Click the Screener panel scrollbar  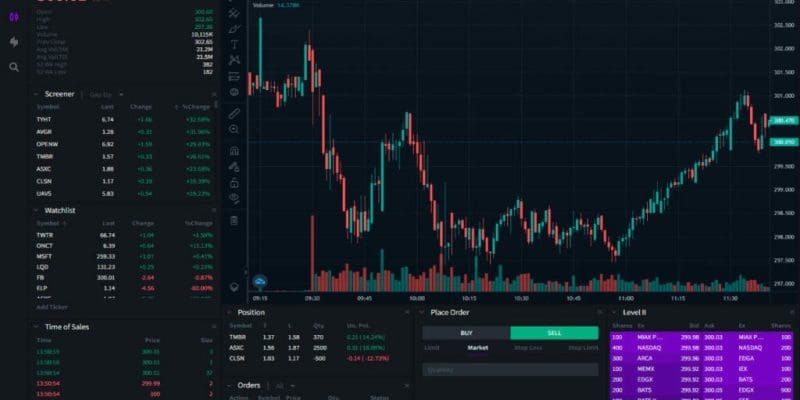point(216,150)
